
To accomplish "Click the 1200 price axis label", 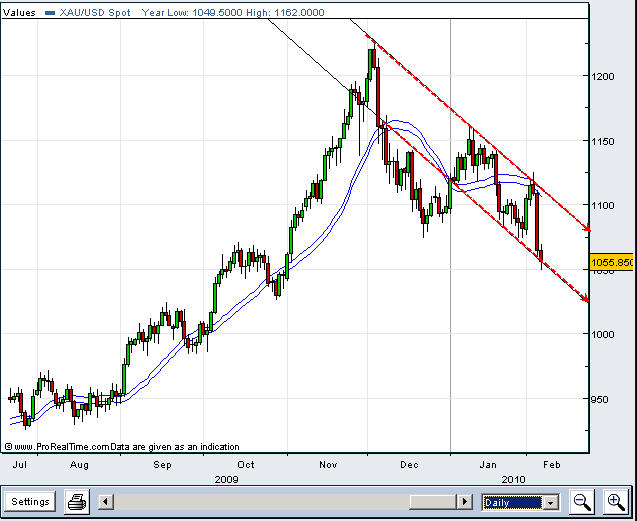I will [603, 76].
